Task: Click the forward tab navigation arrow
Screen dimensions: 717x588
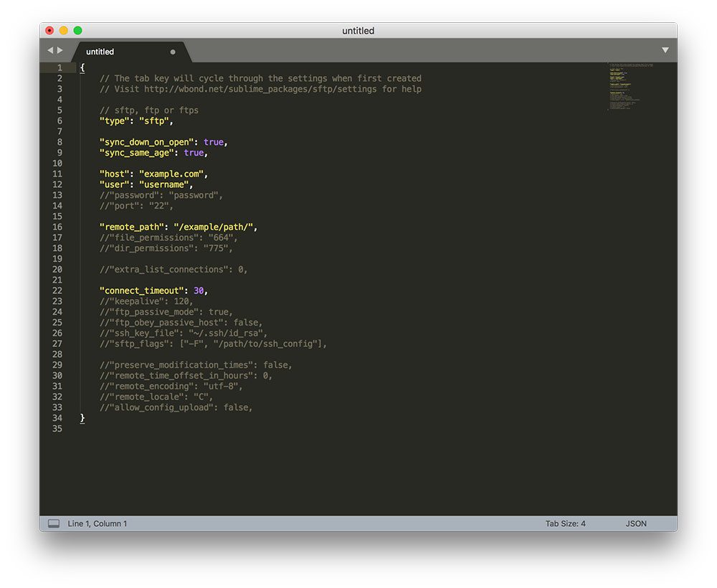Action: (x=60, y=50)
